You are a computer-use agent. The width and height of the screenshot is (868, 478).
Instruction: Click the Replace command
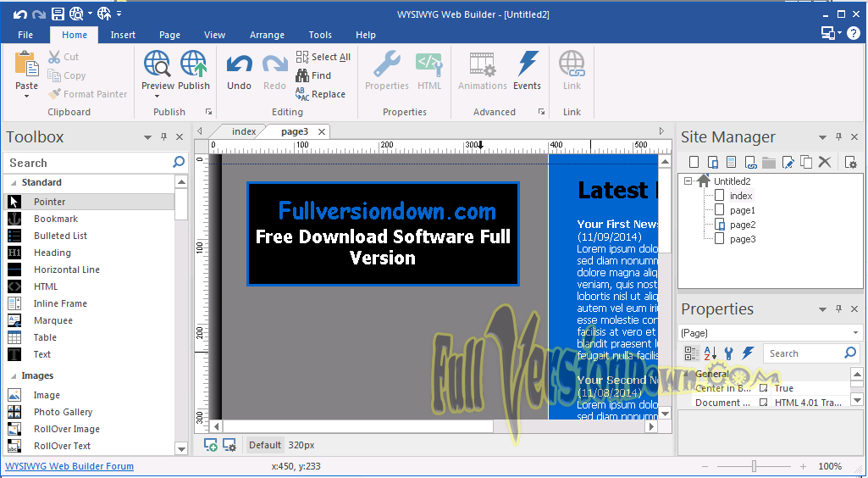click(320, 94)
